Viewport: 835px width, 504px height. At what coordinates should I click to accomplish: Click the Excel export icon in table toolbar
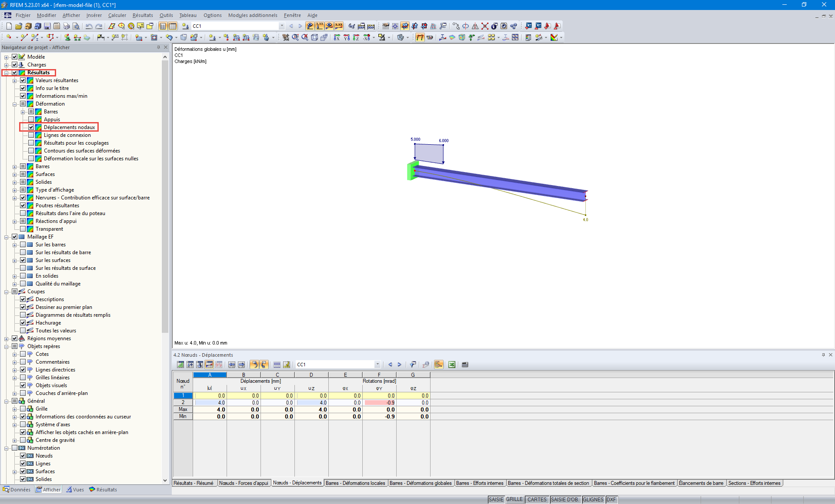(452, 365)
